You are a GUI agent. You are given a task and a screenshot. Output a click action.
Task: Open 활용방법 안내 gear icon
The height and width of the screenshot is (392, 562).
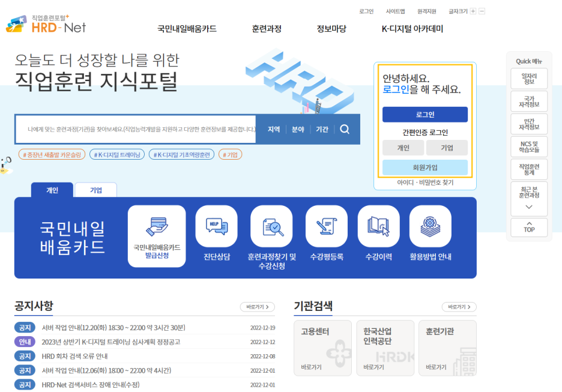click(x=430, y=226)
